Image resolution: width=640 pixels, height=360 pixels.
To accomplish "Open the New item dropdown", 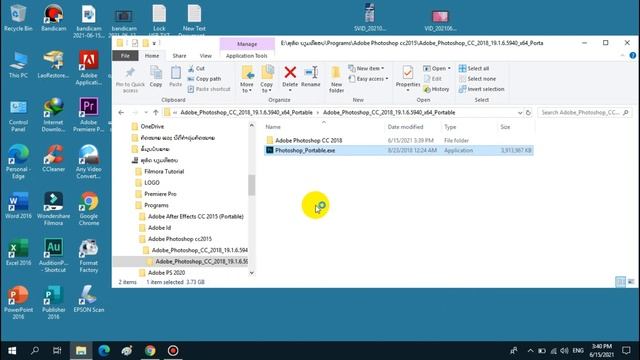I will pyautogui.click(x=366, y=69).
